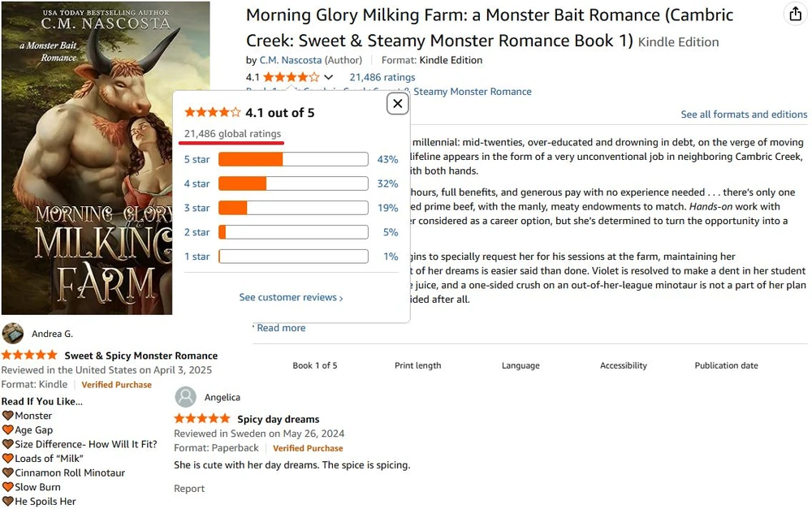The height and width of the screenshot is (509, 812).
Task: Click the share icon at top right
Action: pyautogui.click(x=795, y=15)
